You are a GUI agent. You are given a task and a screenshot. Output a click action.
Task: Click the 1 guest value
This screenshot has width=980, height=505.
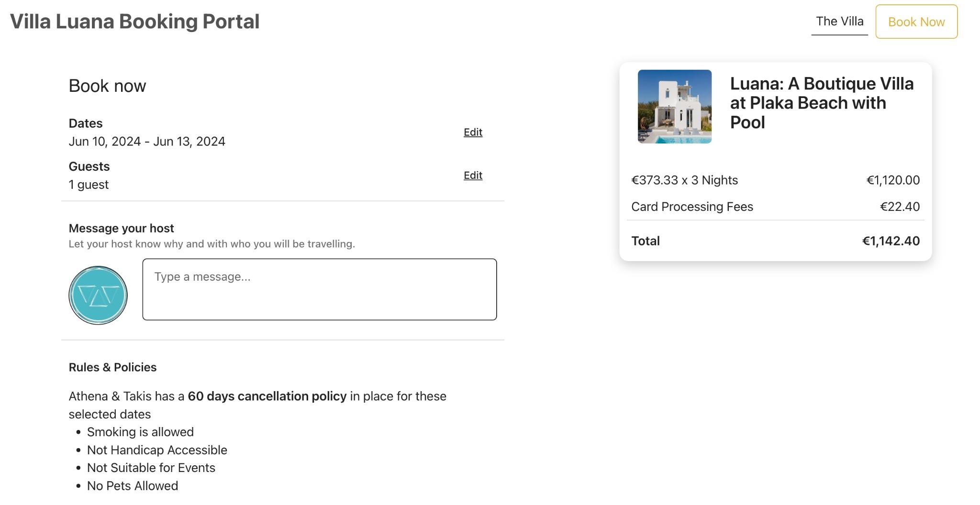[x=89, y=185]
